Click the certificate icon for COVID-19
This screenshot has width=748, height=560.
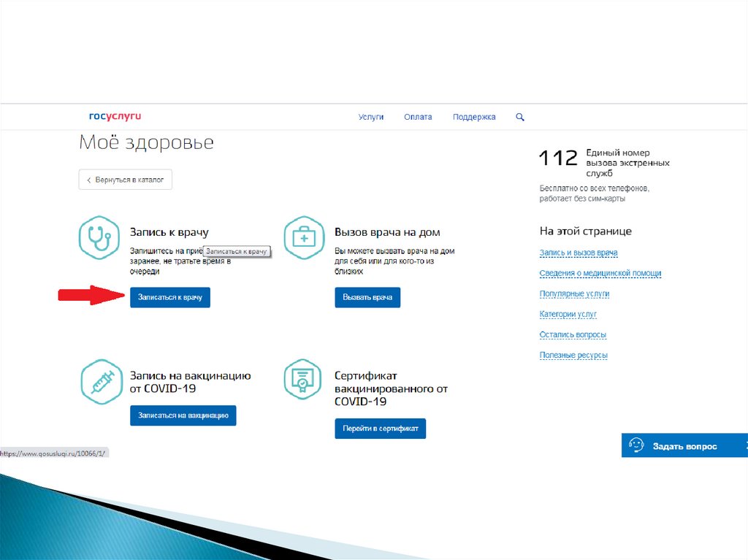tap(302, 380)
